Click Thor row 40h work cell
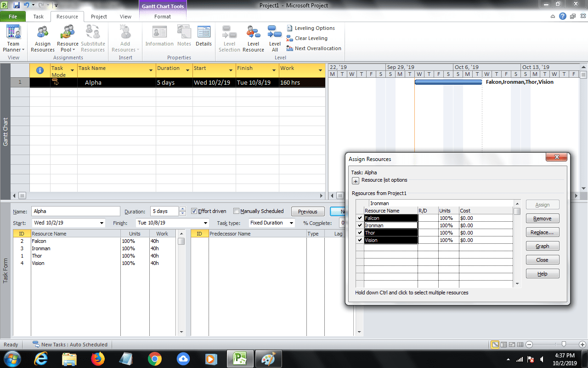588x368 pixels. pos(163,256)
